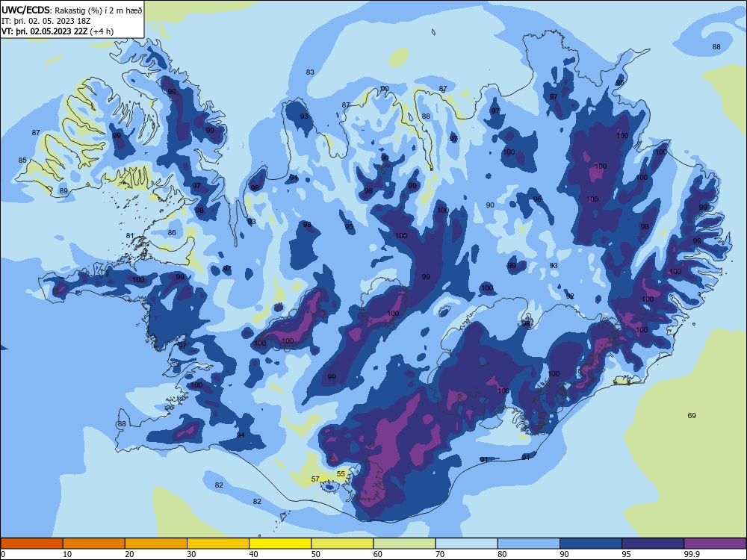
Task: Click the legend tick label 70
Action: tap(440, 554)
